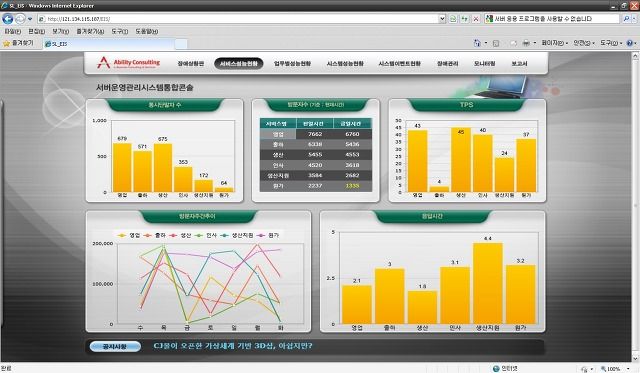Click the table cell value 3584
640x373 pixels.
315,175
